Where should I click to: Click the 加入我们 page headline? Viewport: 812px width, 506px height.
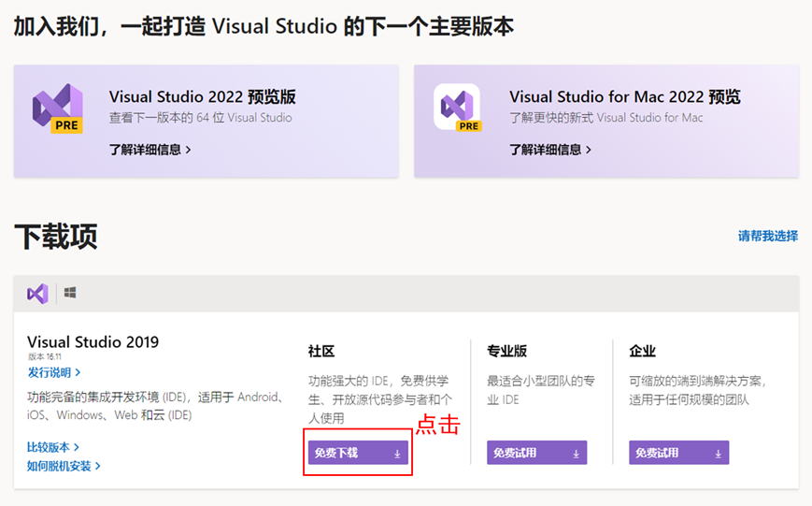(264, 26)
